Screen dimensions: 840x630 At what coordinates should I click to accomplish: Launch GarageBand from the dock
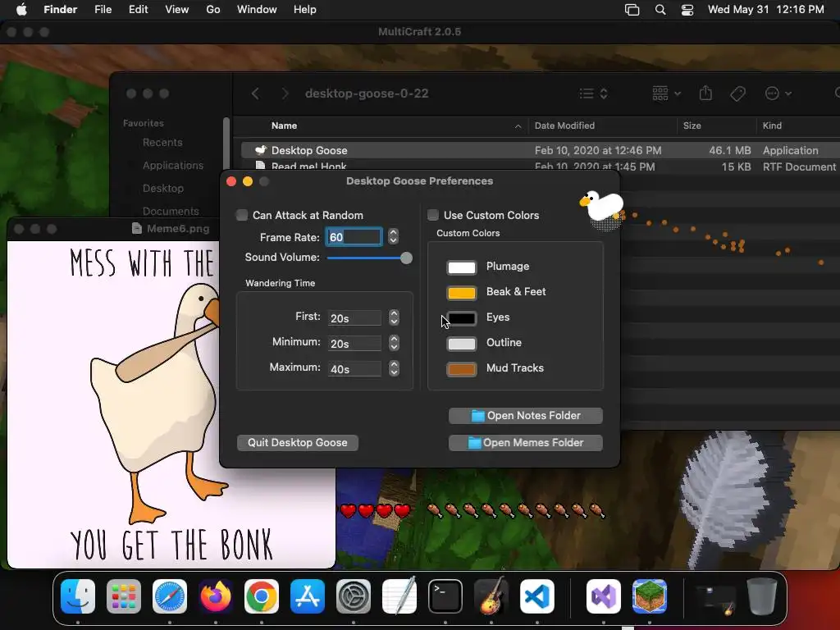coord(491,596)
